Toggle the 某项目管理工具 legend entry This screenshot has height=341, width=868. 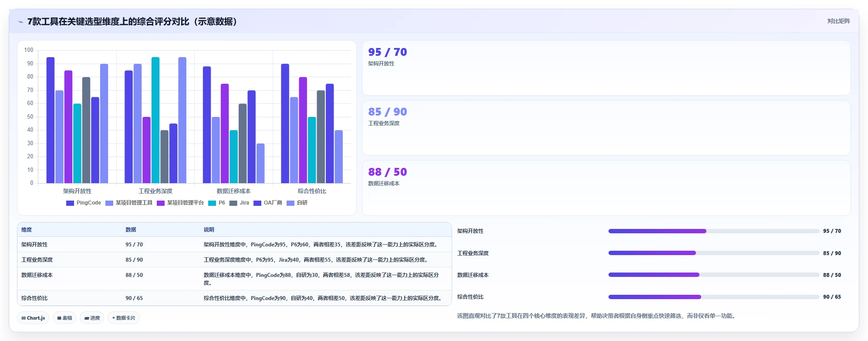tap(129, 203)
